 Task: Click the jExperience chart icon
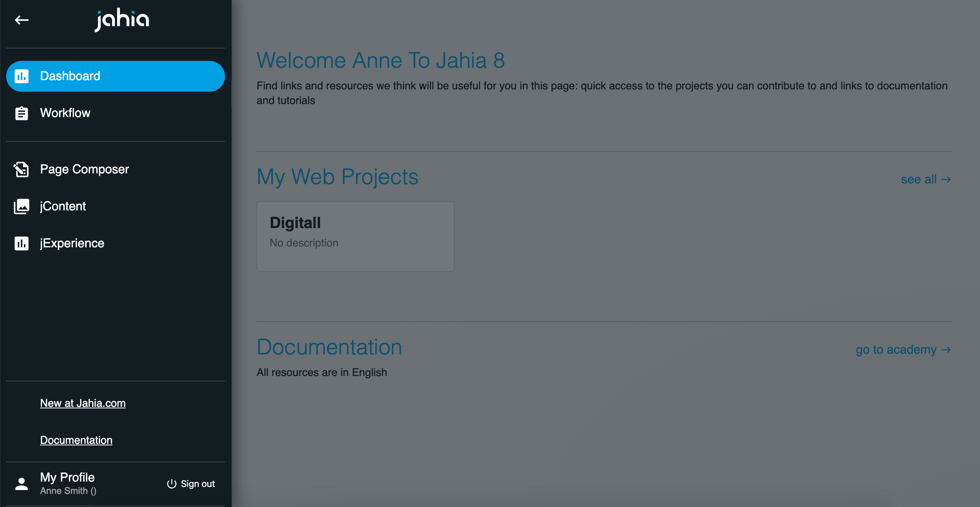point(22,243)
